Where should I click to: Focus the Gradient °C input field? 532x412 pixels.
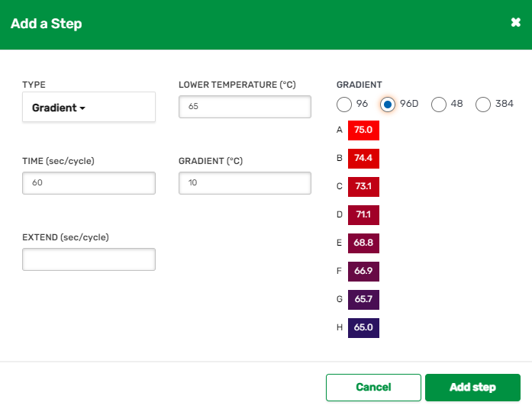(244, 183)
